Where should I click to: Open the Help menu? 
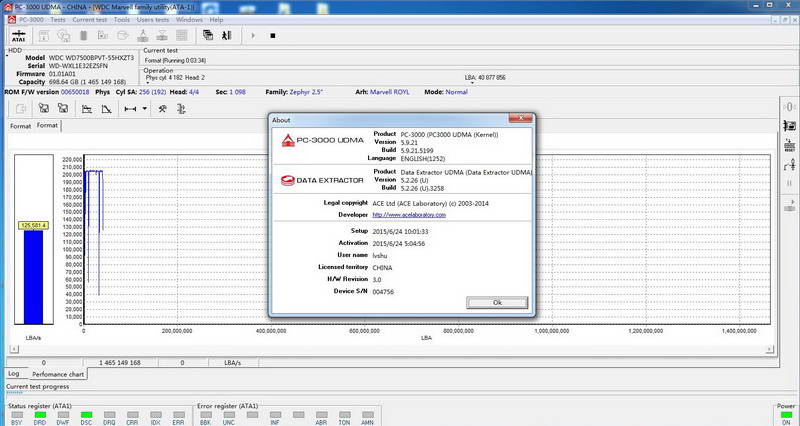coord(216,19)
